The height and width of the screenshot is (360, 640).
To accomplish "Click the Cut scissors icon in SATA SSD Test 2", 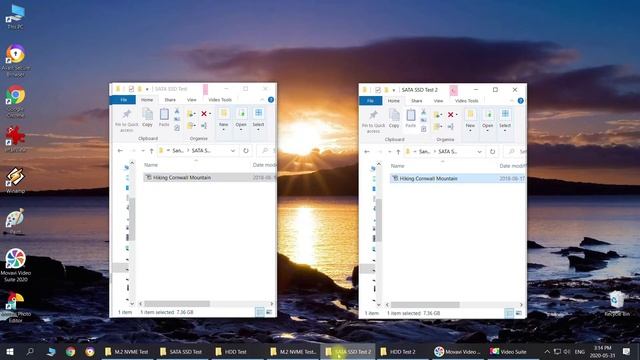I will (x=424, y=111).
